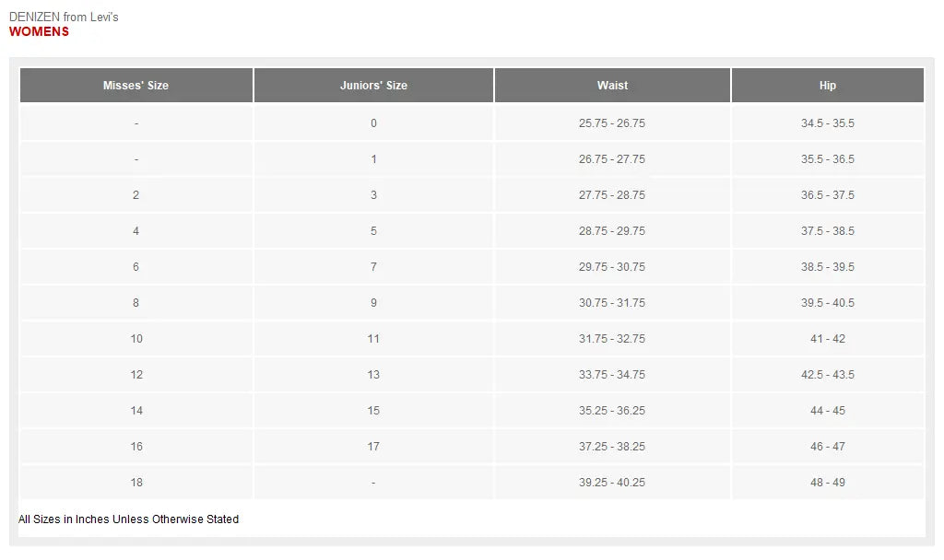Click the All Sizes in Inches note

(128, 519)
